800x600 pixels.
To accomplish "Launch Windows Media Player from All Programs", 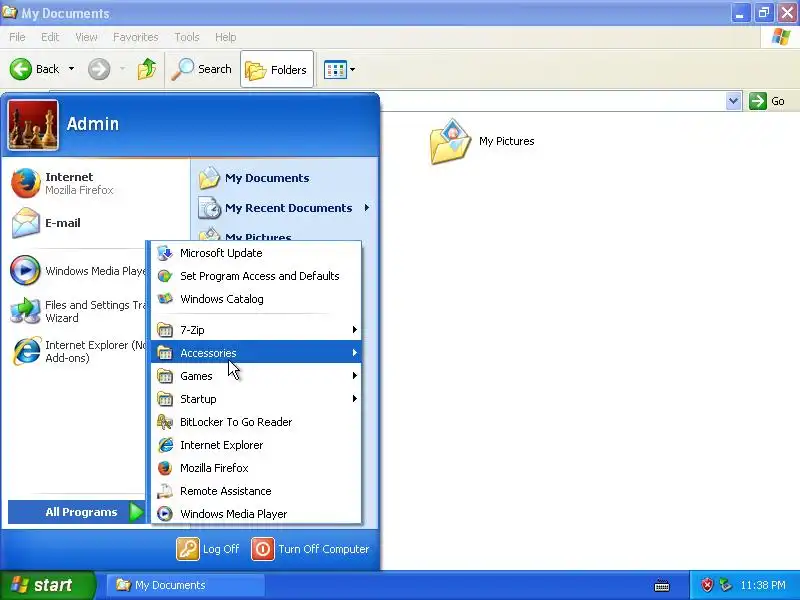I will (256, 514).
